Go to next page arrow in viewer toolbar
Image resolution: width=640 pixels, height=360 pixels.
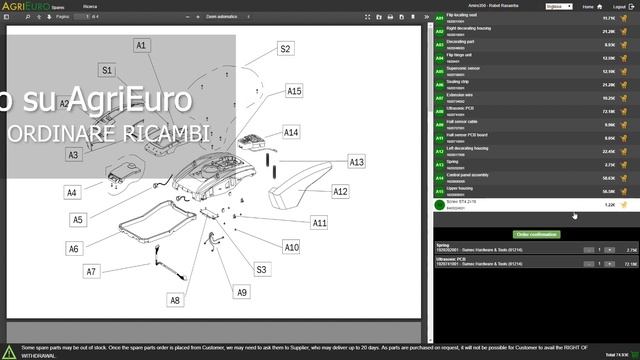(49, 17)
